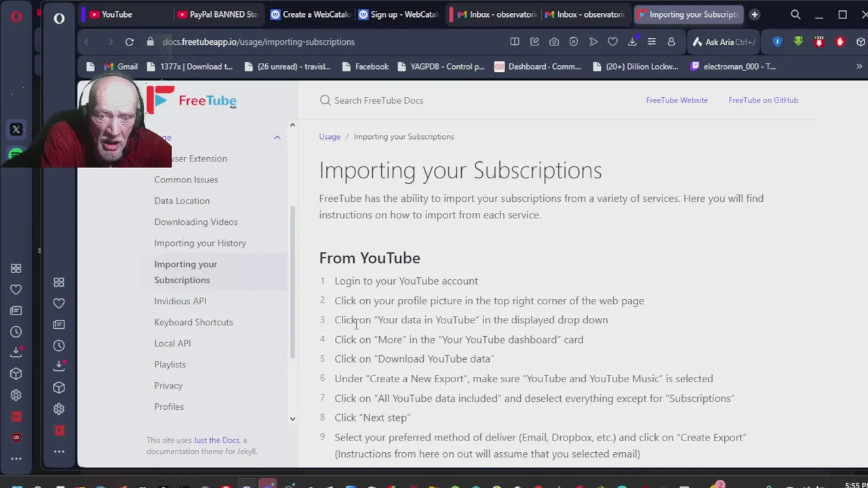Screen dimensions: 868x488
Task: Click uBlock icon in back window sidebar
Action: [16, 437]
